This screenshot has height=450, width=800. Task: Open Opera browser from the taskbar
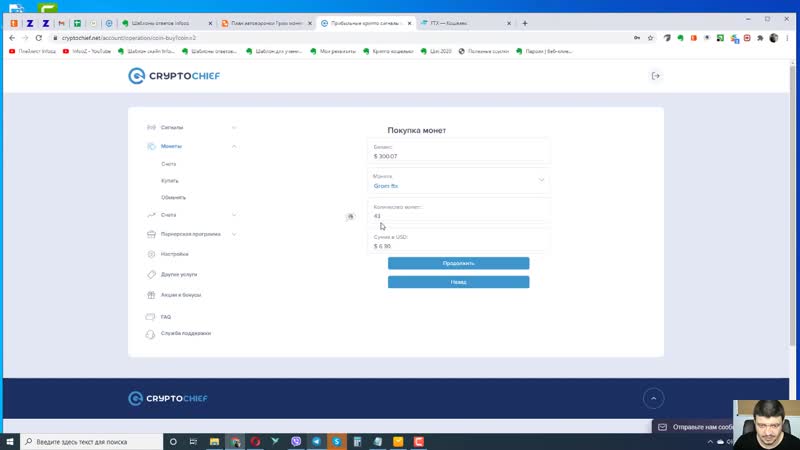(255, 441)
